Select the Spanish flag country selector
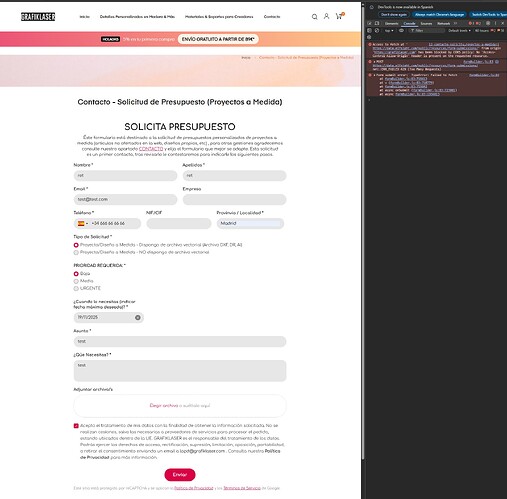 point(83,223)
